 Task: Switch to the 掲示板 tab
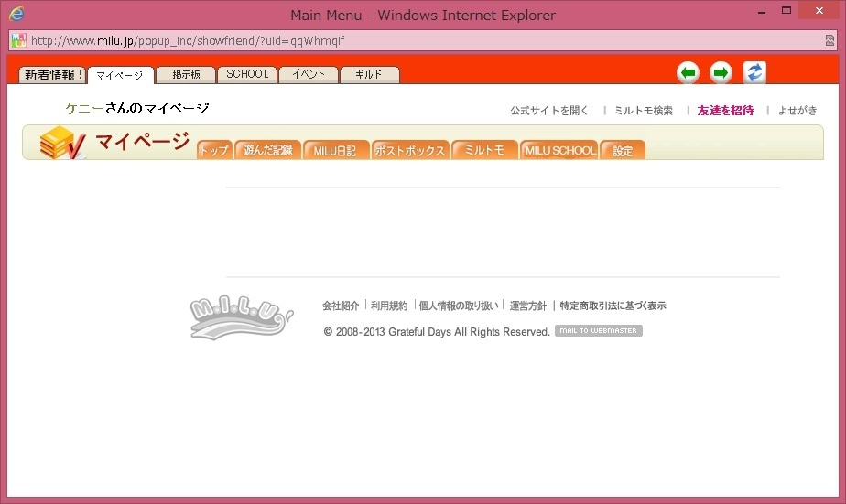[x=186, y=75]
